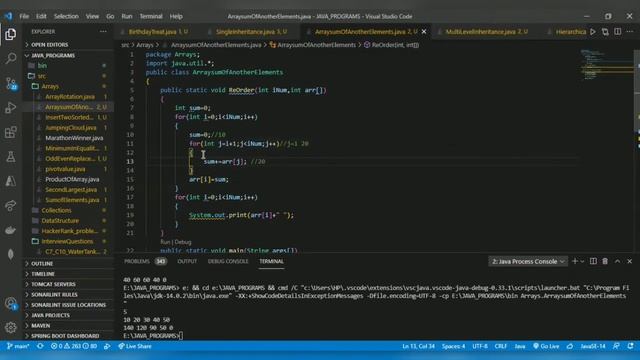
Task: Split the terminal panel
Action: click(593, 261)
